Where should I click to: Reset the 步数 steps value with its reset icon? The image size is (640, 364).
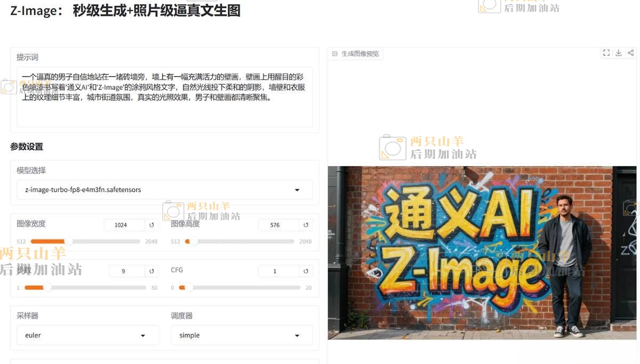151,271
